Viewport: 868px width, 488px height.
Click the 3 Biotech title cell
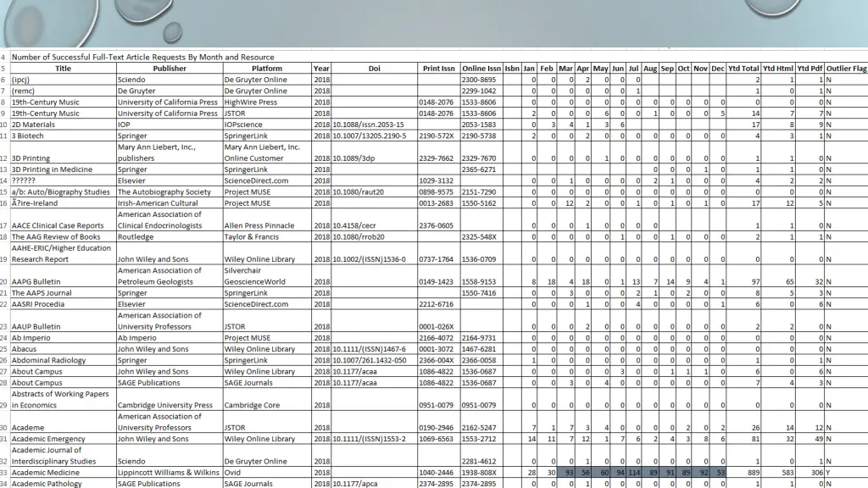pyautogui.click(x=63, y=136)
